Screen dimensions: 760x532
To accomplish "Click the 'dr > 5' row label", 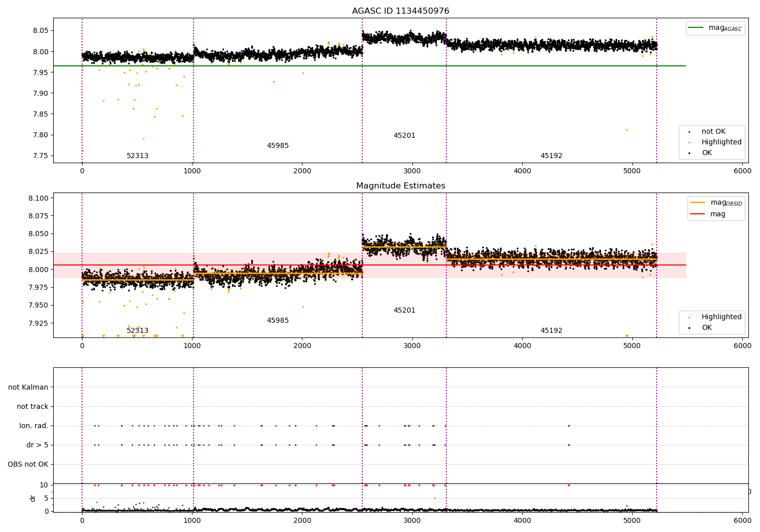I will tap(37, 445).
